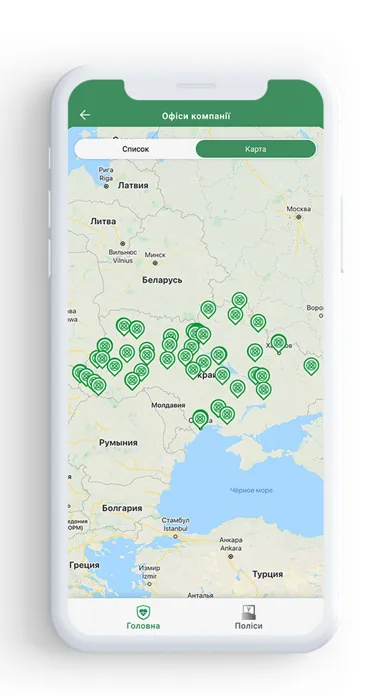This screenshot has height=696, width=392.
Task: Click the Чёрное море label
Action: coord(251,490)
